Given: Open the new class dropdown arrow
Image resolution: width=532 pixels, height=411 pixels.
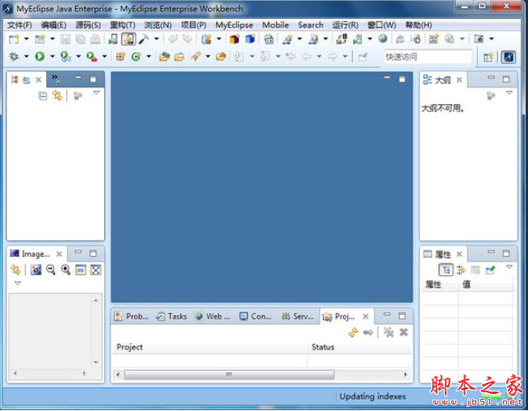Looking at the screenshot, I should tap(149, 57).
